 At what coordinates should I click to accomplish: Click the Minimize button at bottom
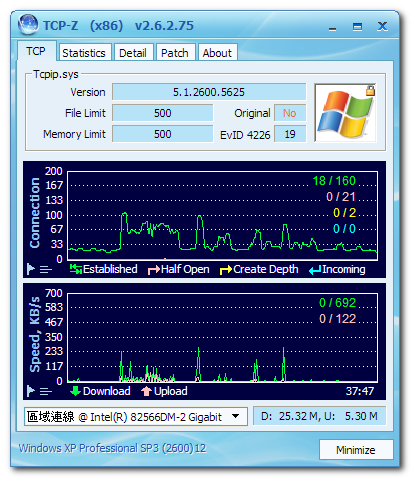click(356, 450)
